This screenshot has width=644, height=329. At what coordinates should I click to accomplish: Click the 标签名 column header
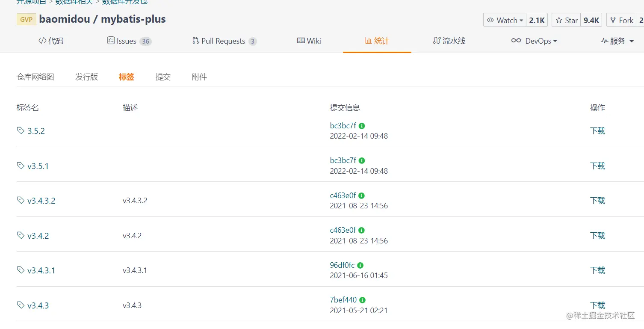point(28,108)
